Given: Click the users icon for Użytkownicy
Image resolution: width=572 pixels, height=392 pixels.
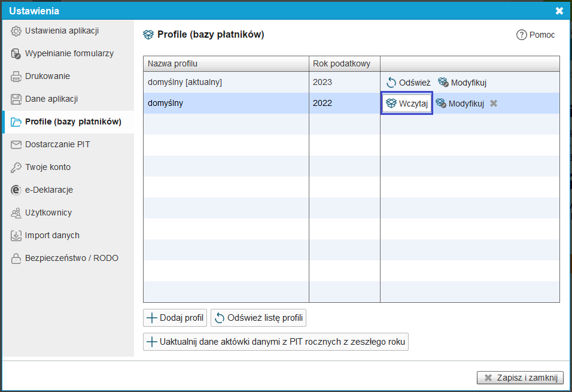Looking at the screenshot, I should pyautogui.click(x=16, y=213).
